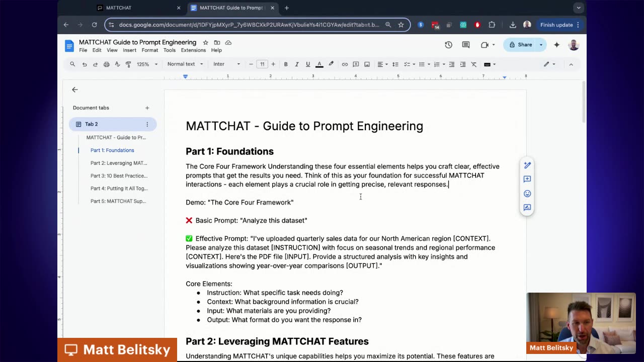Viewport: 644px width, 362px height.
Task: Open the Tools menu
Action: coord(170,50)
